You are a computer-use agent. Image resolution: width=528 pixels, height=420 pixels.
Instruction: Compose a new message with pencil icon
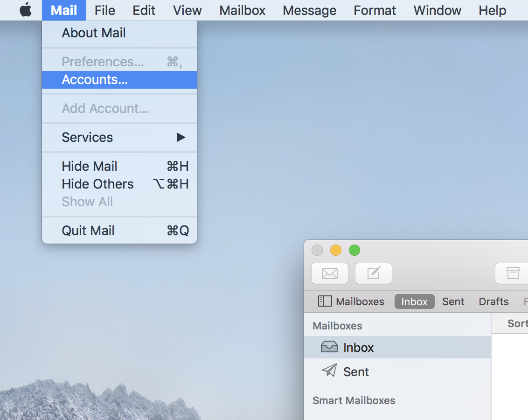374,273
